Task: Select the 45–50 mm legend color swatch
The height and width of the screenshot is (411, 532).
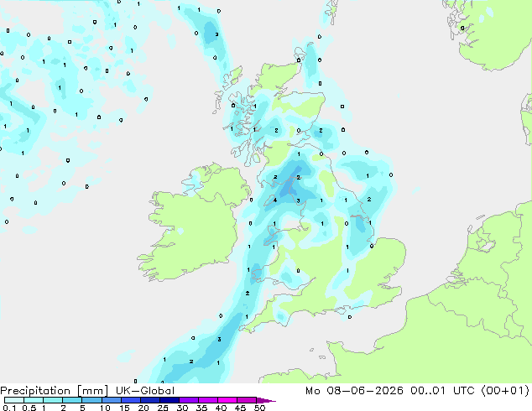Action: point(247,400)
